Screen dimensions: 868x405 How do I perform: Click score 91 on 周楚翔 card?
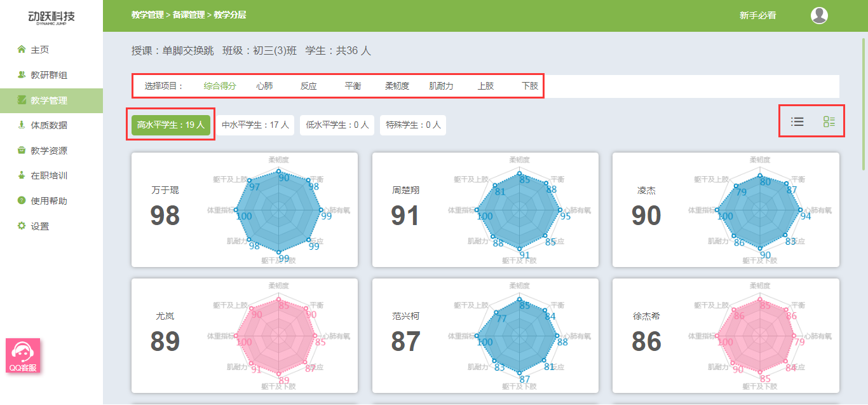point(405,216)
